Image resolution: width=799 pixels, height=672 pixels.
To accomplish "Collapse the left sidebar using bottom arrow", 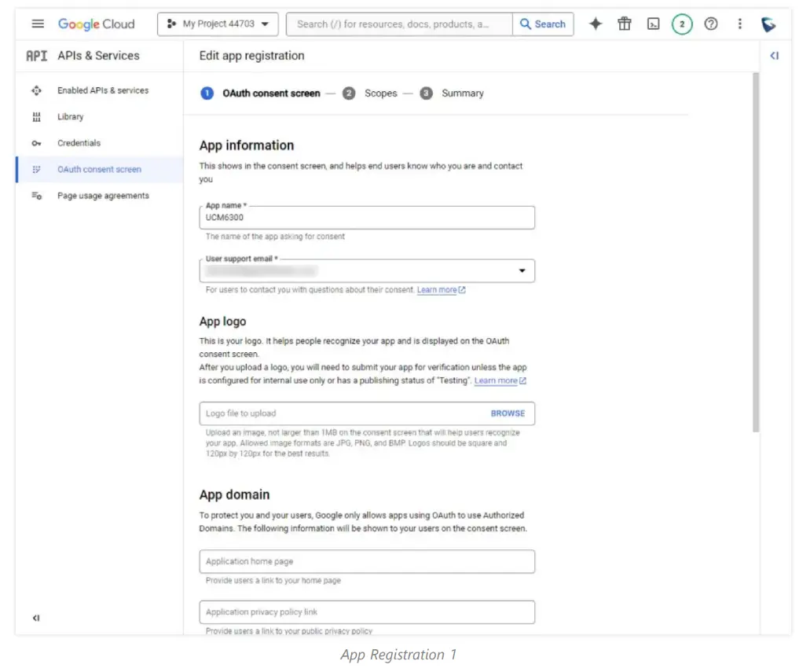I will tap(36, 618).
